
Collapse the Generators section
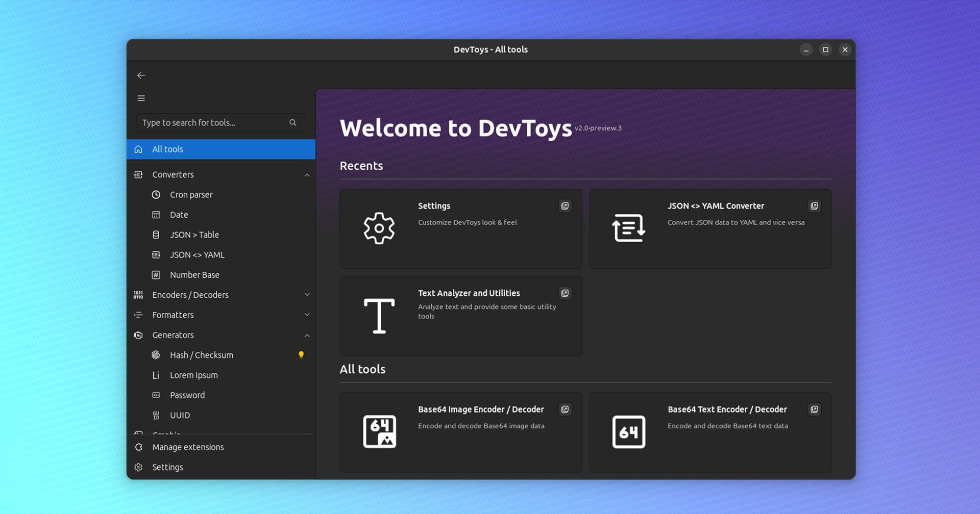click(x=307, y=336)
